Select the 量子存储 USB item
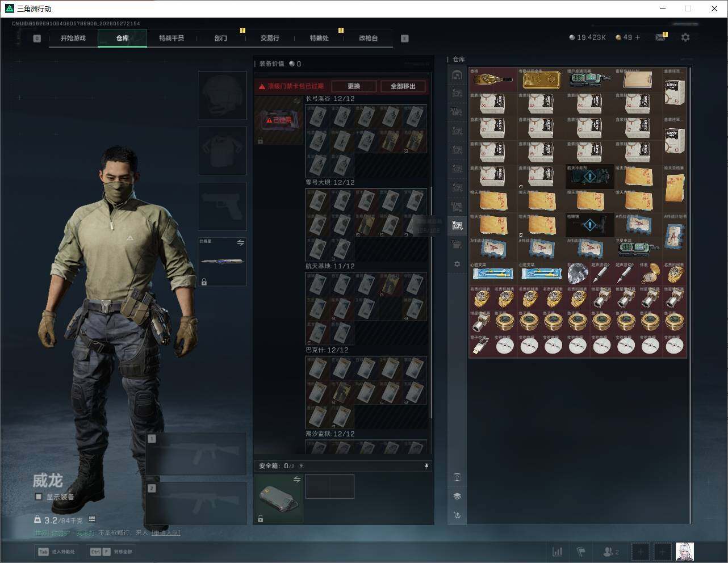This screenshot has width=728, height=563. (x=481, y=346)
